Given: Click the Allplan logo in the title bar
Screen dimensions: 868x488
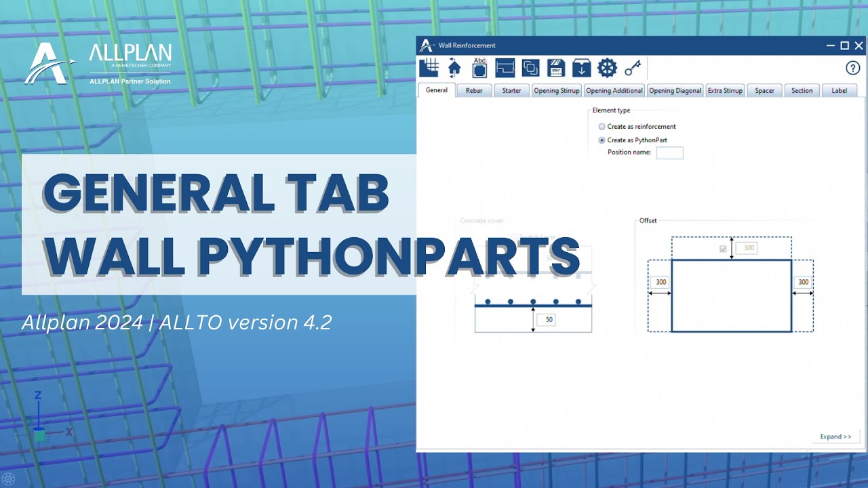Looking at the screenshot, I should pyautogui.click(x=426, y=45).
